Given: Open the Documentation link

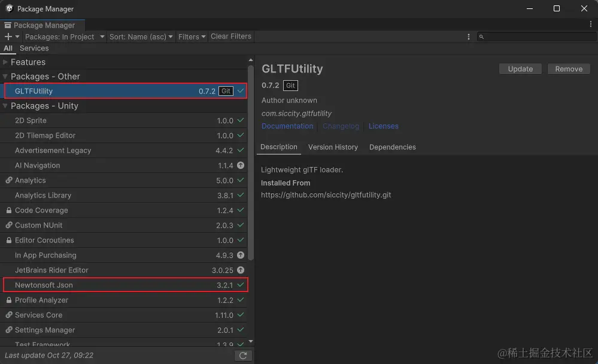Looking at the screenshot, I should click(287, 126).
